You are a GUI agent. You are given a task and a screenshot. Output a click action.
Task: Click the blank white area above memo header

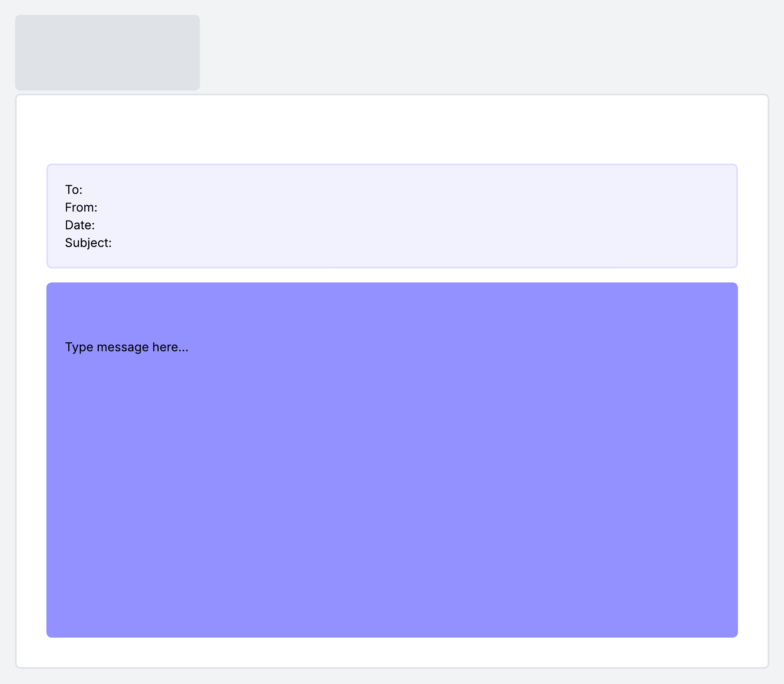pos(392,130)
